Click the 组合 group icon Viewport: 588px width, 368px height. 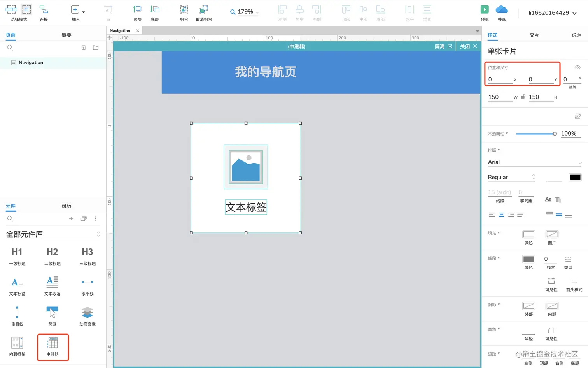[184, 9]
